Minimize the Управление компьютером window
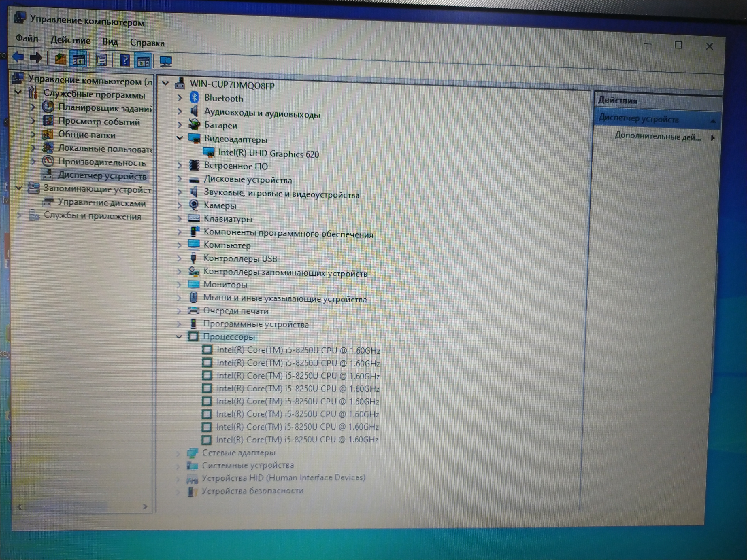The image size is (747, 560). (x=647, y=44)
